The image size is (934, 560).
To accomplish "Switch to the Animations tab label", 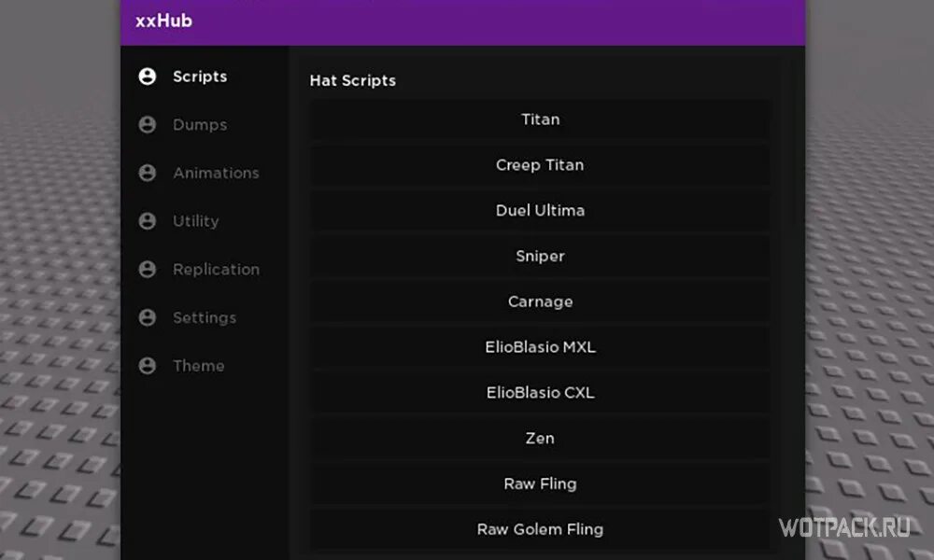I will (x=216, y=173).
